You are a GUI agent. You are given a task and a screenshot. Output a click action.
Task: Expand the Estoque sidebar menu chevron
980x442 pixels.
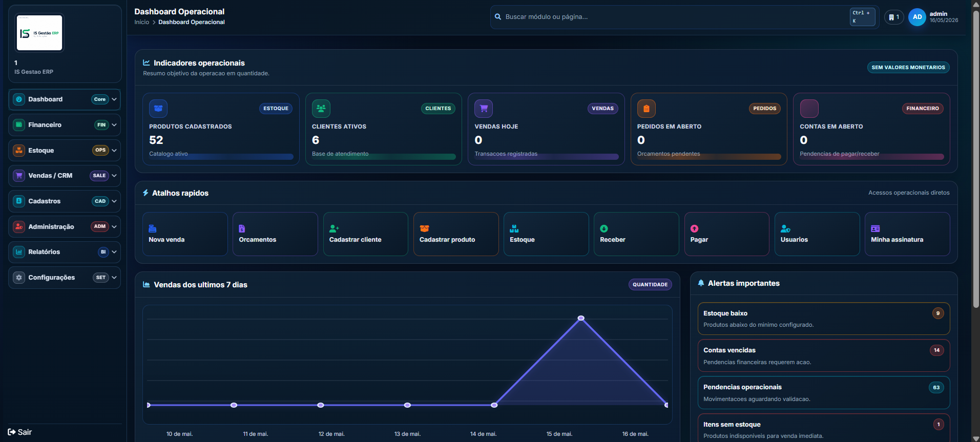[x=114, y=151]
